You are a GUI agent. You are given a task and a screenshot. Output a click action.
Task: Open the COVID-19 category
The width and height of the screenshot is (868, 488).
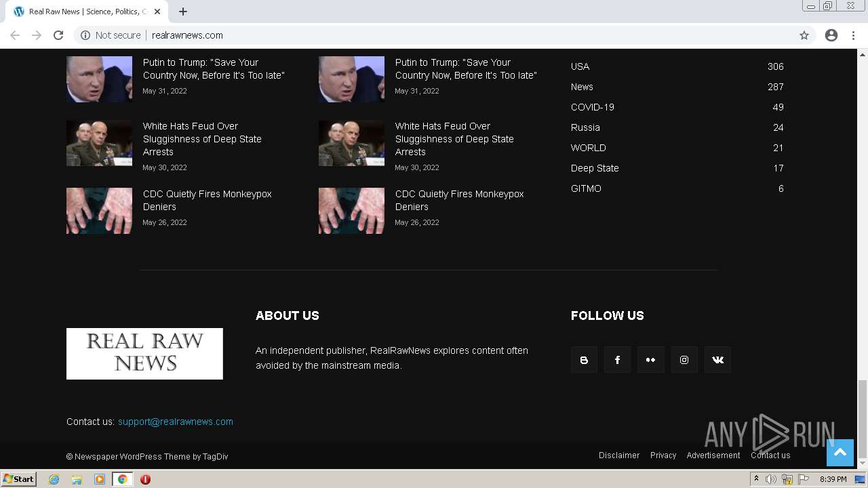click(593, 107)
